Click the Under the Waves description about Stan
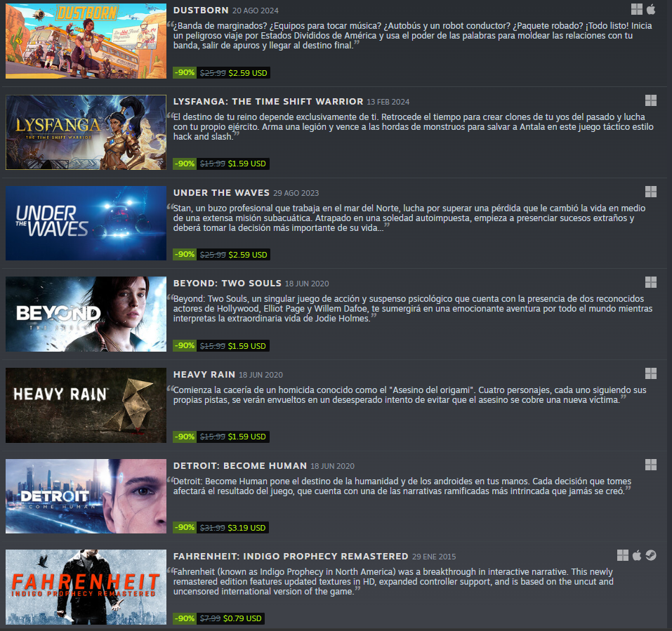 [409, 218]
